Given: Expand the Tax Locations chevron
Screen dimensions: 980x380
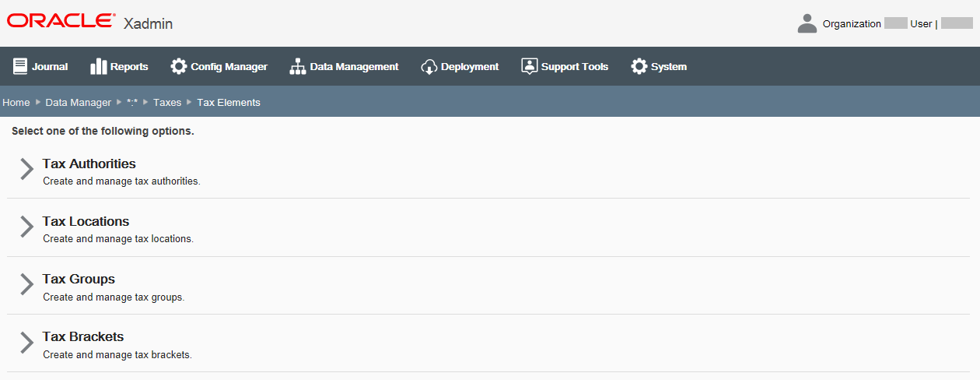Looking at the screenshot, I should click(x=27, y=227).
